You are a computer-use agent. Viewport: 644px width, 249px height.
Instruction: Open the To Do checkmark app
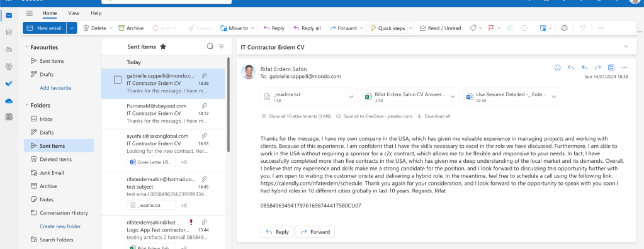[9, 83]
